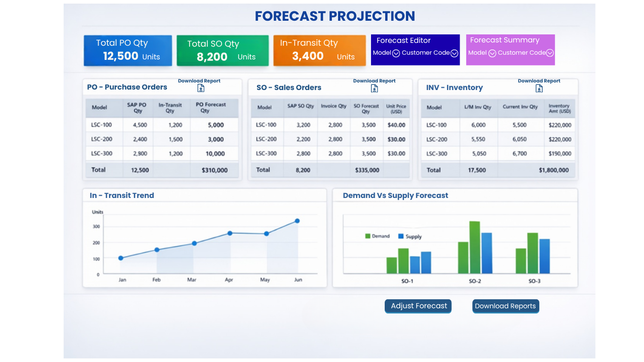Viewport: 644px width, 362px height.
Task: Click the PO Purchase Orders download report icon
Action: [201, 88]
